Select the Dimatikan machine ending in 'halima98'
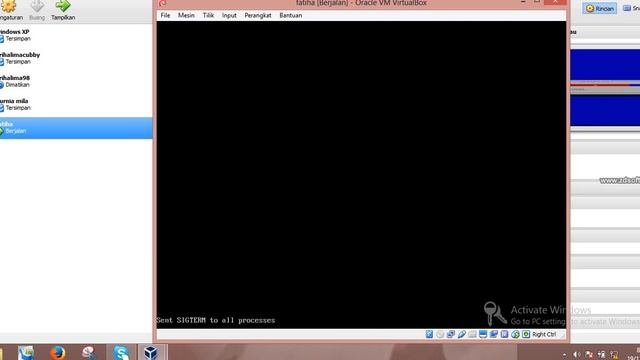 pos(76,81)
